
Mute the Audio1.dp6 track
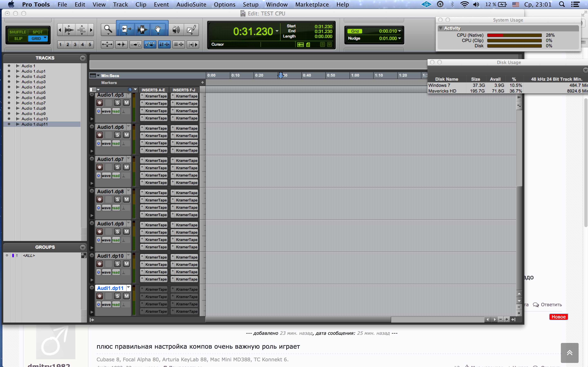126,135
